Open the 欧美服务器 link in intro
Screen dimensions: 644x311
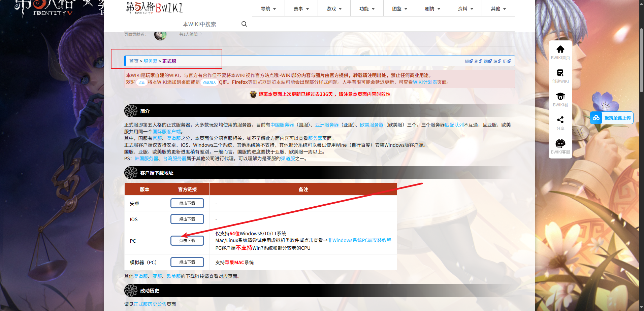tap(372, 125)
